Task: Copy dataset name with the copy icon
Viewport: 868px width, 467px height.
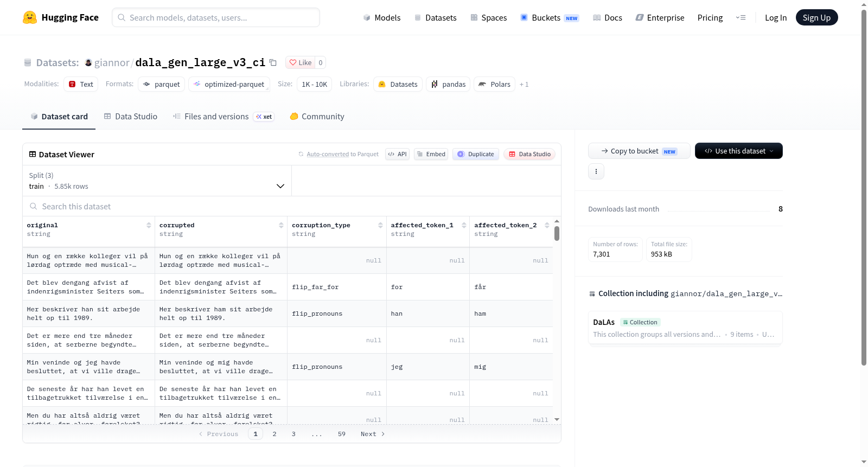Action: (x=273, y=62)
